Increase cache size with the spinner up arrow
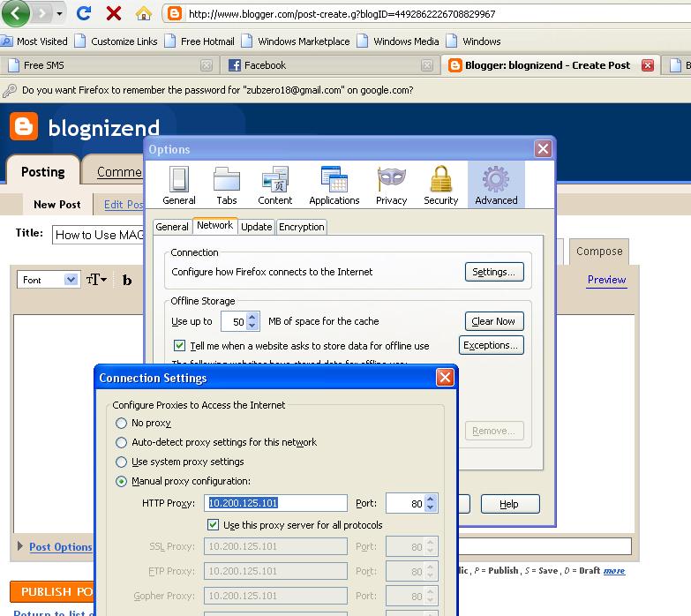 [x=252, y=317]
